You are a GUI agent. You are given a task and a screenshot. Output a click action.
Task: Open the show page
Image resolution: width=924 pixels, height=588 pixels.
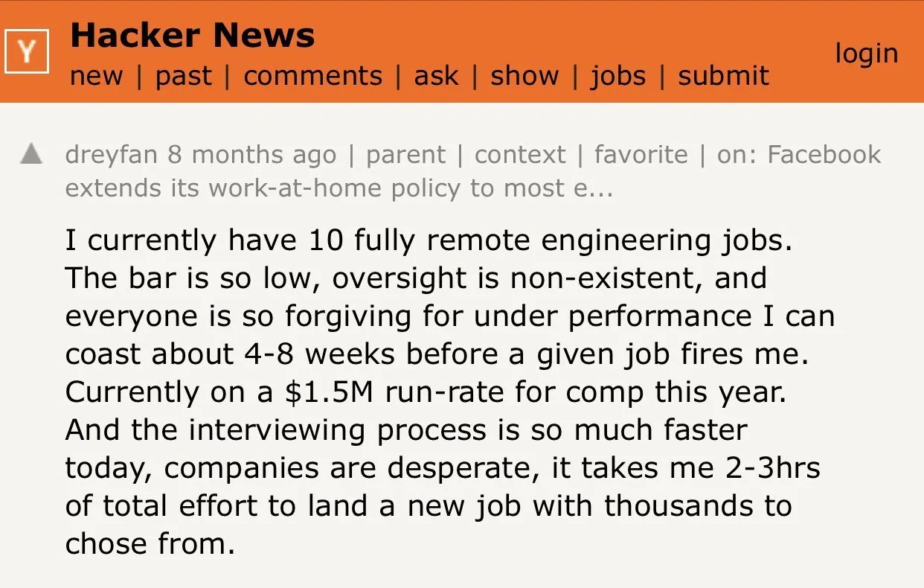tap(524, 76)
